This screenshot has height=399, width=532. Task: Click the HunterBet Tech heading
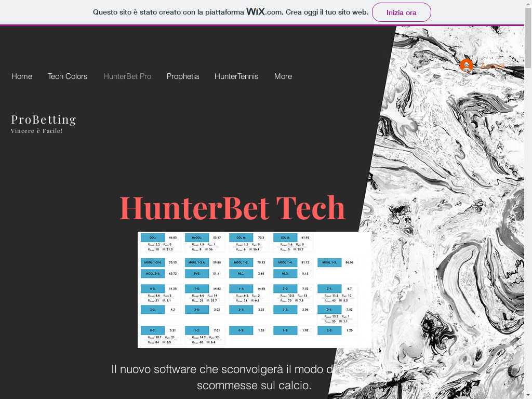coord(232,208)
